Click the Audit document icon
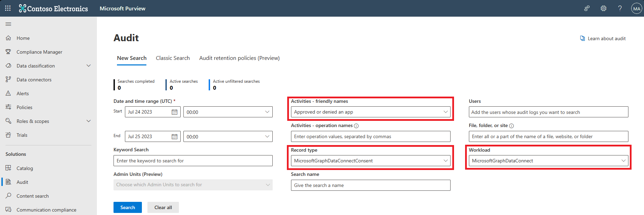Viewport: 644px width, 215px height. pos(8,182)
